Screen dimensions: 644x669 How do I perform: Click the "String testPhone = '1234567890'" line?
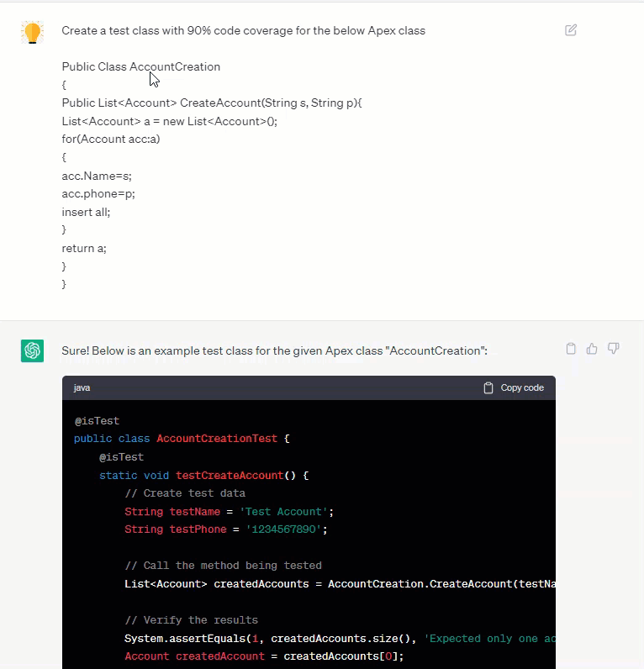tap(226, 529)
